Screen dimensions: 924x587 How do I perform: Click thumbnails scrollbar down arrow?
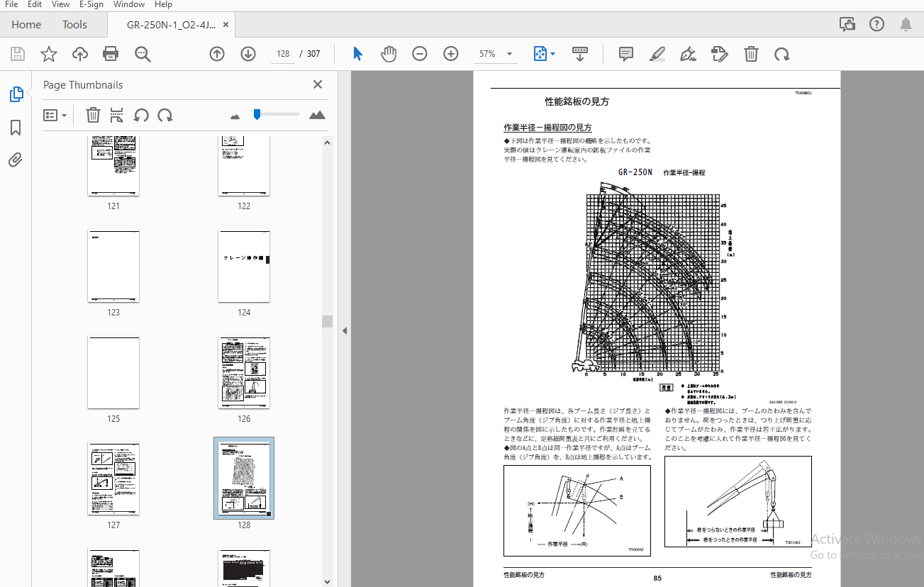[328, 581]
